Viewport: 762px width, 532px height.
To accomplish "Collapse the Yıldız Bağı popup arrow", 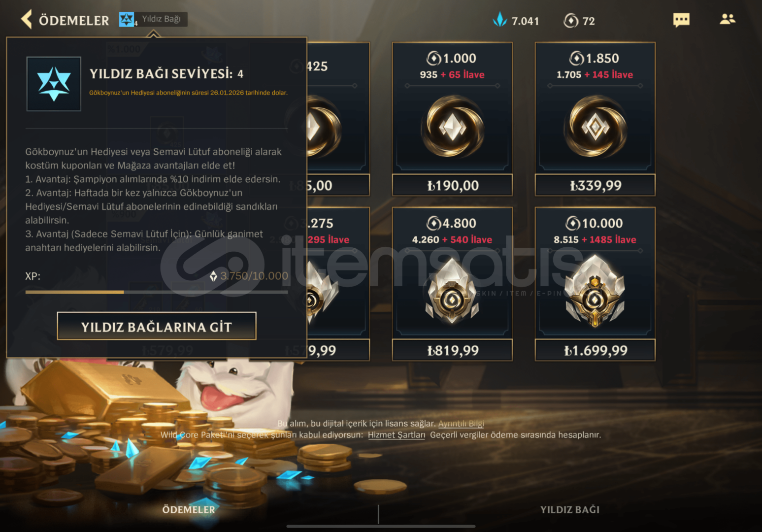I will tap(154, 33).
